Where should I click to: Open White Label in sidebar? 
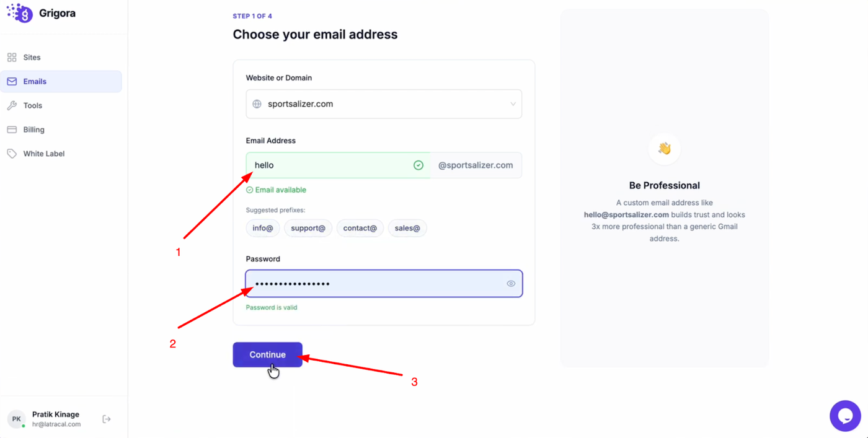pyautogui.click(x=44, y=154)
